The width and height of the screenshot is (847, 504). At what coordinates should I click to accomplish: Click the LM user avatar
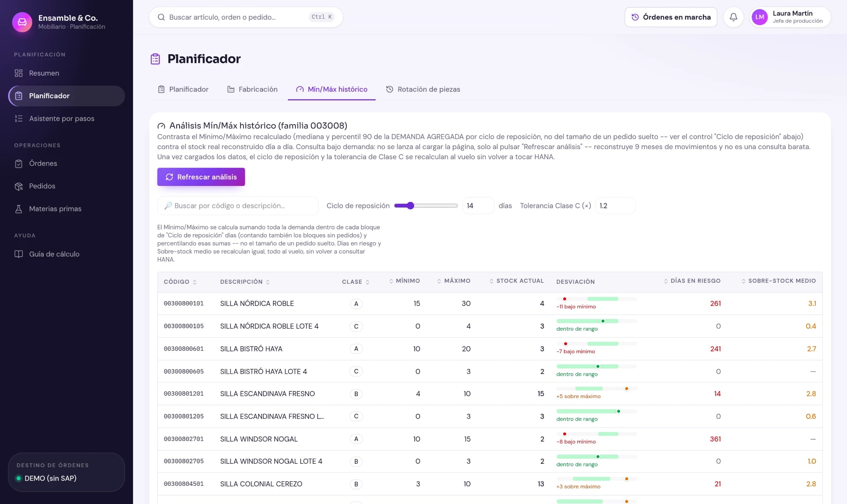point(760,17)
